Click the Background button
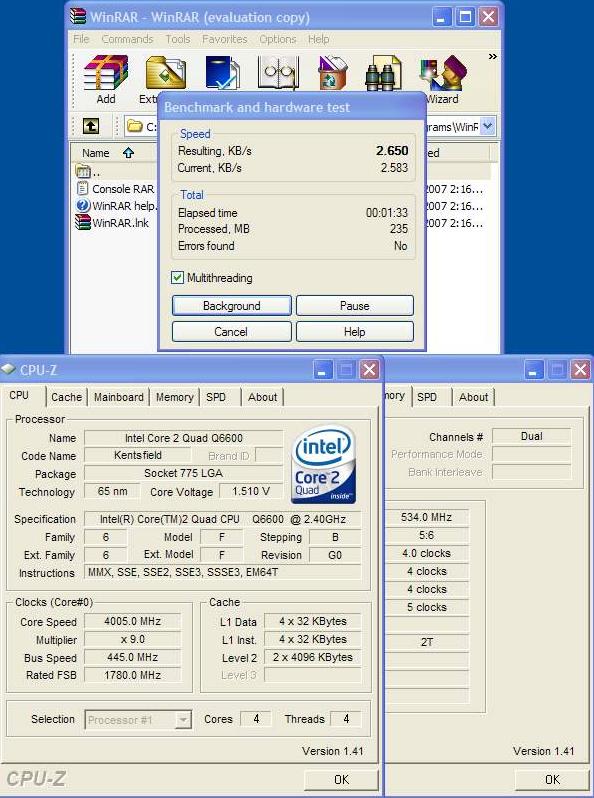This screenshot has height=798, width=594. 232,306
